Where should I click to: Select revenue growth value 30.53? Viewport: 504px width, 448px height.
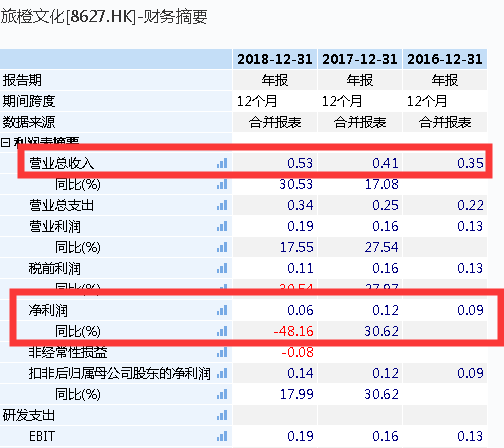[x=296, y=184]
